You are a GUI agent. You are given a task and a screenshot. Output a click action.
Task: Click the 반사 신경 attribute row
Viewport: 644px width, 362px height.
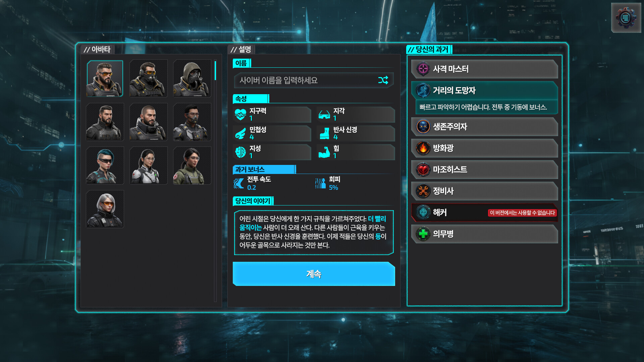tap(356, 133)
